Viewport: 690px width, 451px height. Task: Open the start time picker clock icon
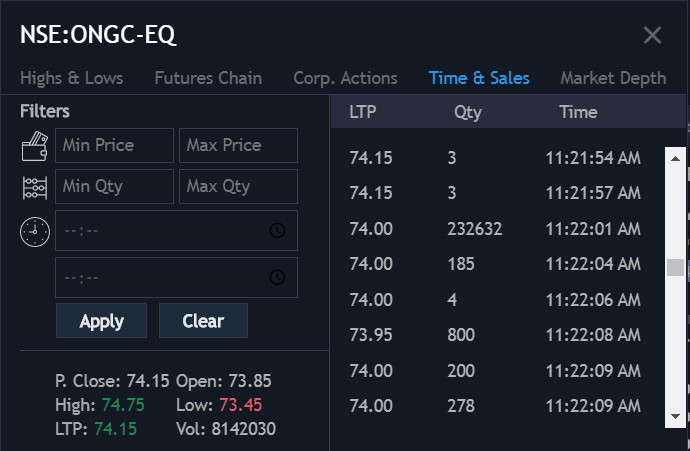coord(277,230)
